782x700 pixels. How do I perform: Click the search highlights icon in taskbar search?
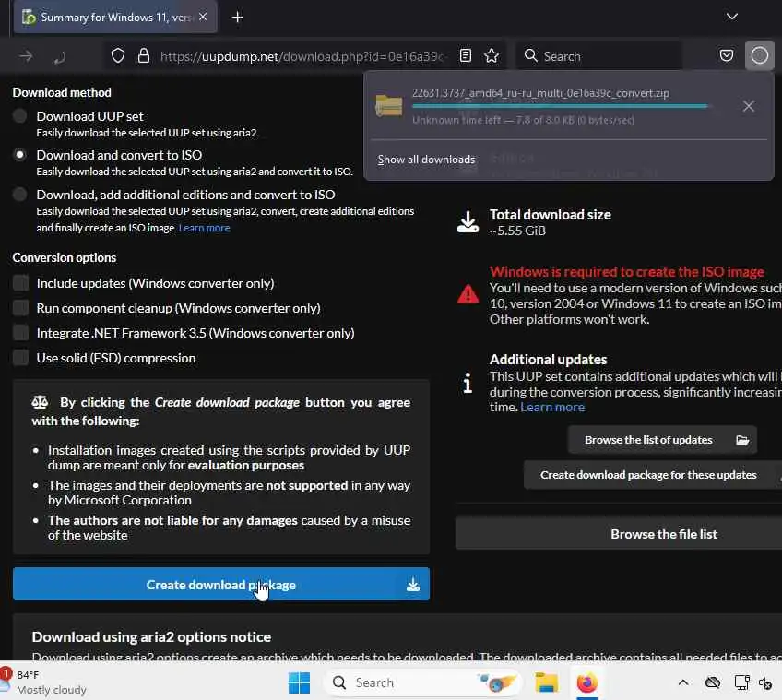(496, 682)
